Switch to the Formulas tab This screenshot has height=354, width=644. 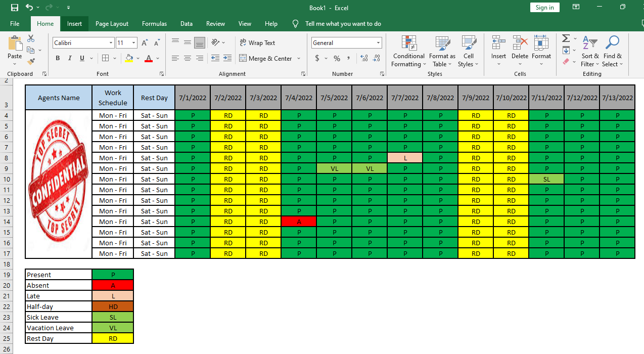point(154,24)
